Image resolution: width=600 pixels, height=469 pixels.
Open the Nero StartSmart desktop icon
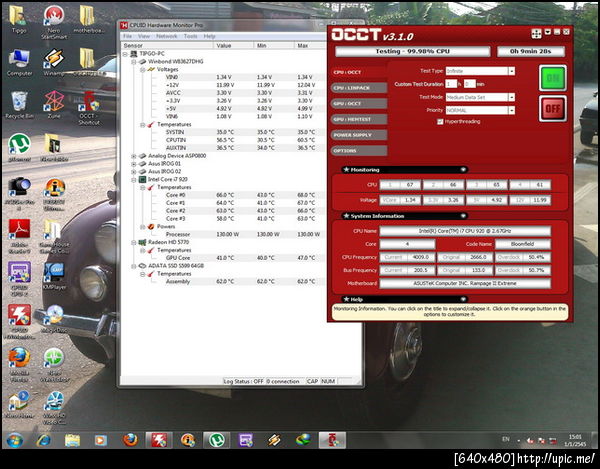pyautogui.click(x=54, y=18)
